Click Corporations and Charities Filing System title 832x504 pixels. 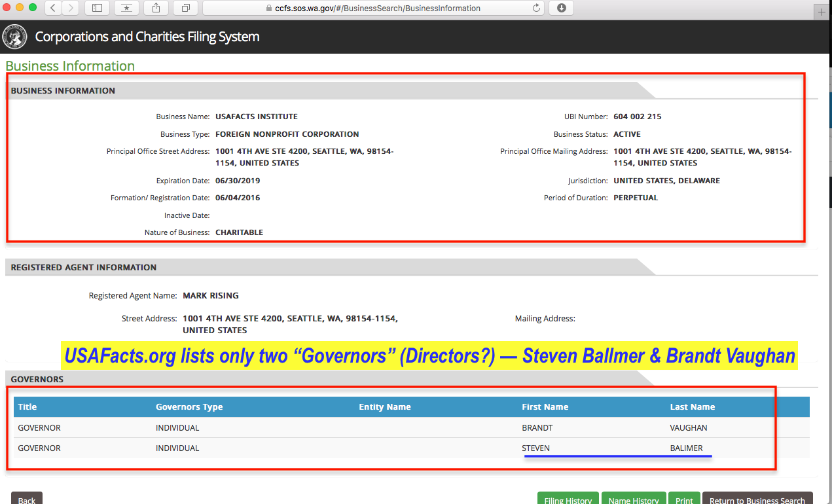tap(147, 37)
